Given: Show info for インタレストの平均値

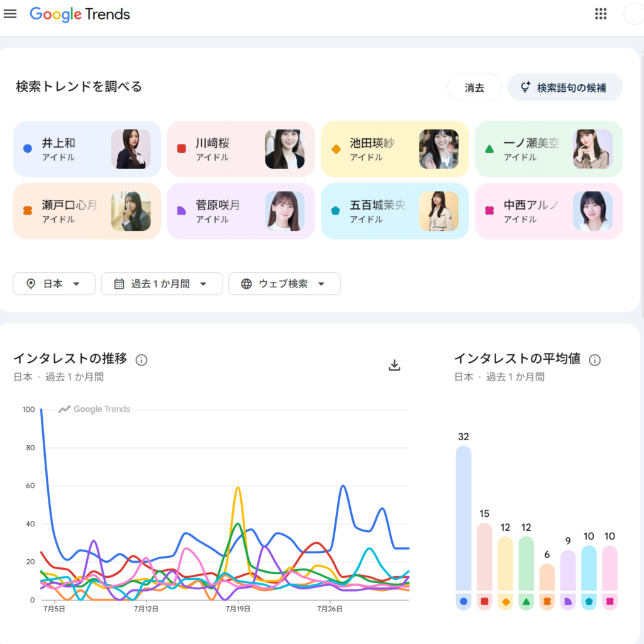Looking at the screenshot, I should tap(594, 360).
